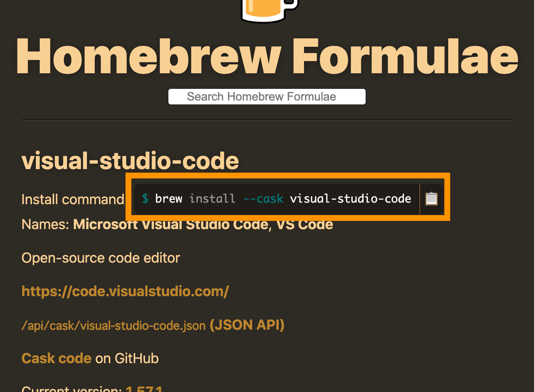Focus the Search Homebrew Formulae field
534x392 pixels.
[x=267, y=97]
